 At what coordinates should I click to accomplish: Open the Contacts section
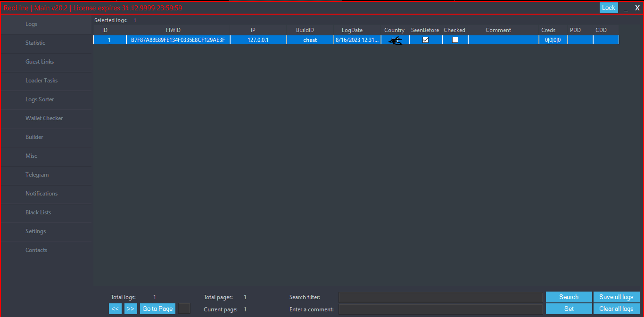tap(46, 250)
